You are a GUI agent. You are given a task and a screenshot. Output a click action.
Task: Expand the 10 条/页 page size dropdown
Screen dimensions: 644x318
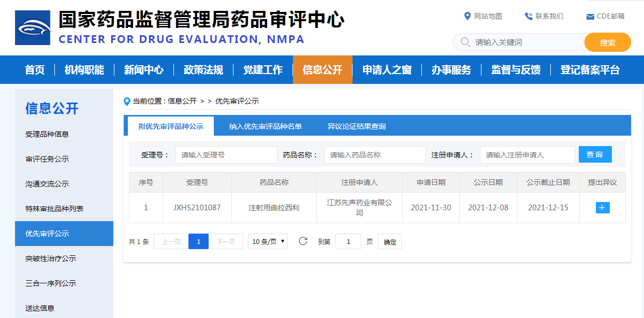click(x=268, y=241)
